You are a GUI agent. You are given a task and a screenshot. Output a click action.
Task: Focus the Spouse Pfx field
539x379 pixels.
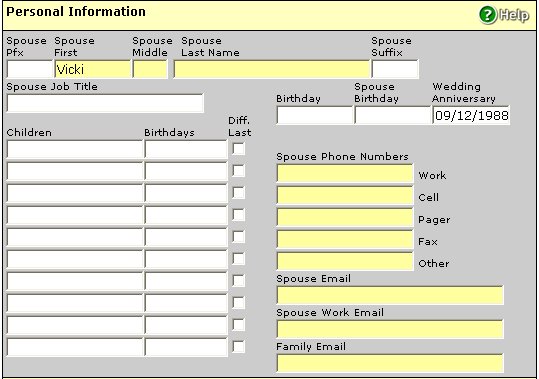click(x=30, y=69)
